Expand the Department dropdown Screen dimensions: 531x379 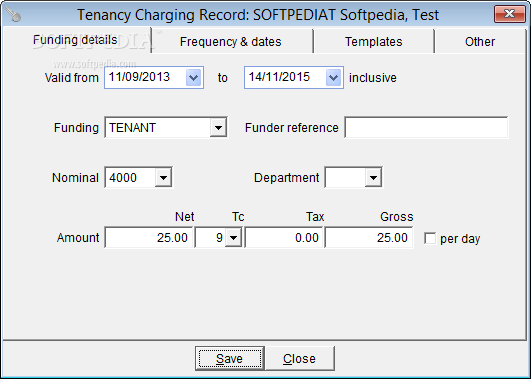[x=373, y=177]
